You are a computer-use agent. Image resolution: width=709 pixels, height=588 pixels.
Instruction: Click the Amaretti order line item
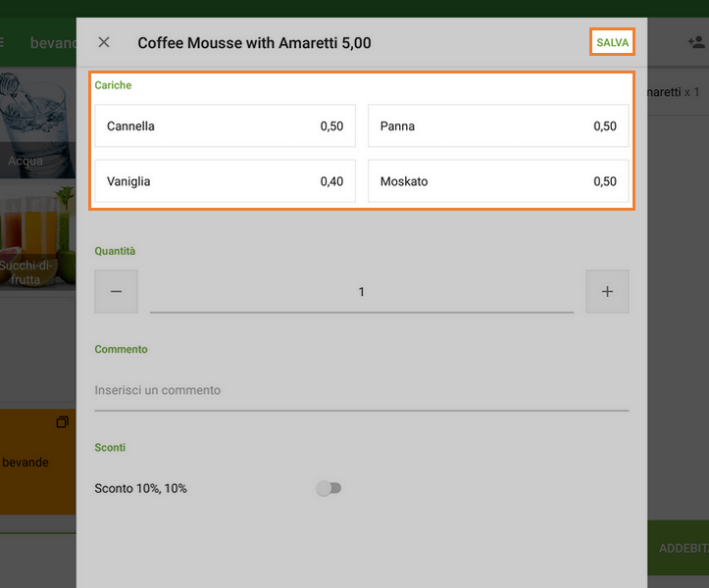pos(677,92)
